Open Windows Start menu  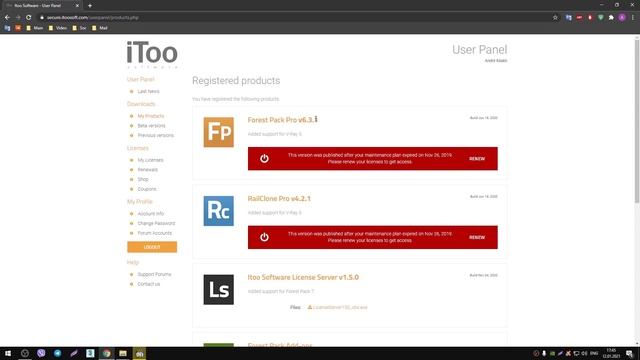(x=8, y=353)
